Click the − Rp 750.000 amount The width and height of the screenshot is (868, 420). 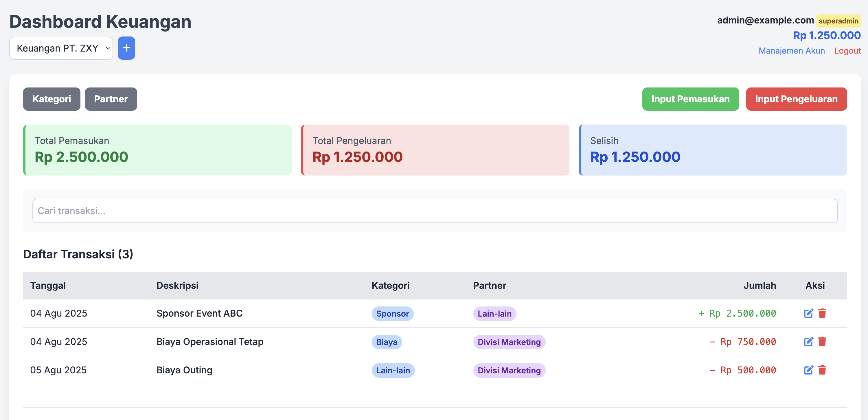(x=743, y=342)
